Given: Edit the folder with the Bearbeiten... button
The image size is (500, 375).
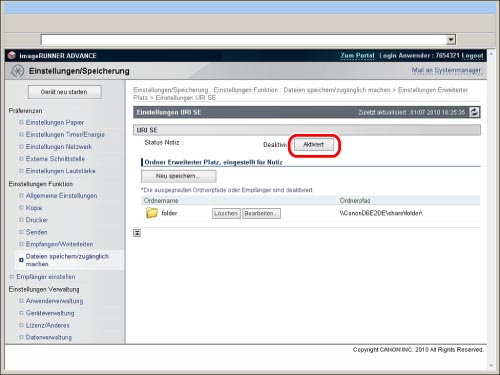Looking at the screenshot, I should click(x=261, y=213).
